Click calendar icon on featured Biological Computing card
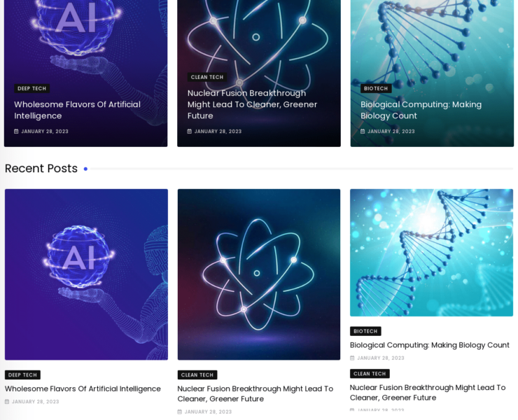518x420 pixels. click(363, 132)
